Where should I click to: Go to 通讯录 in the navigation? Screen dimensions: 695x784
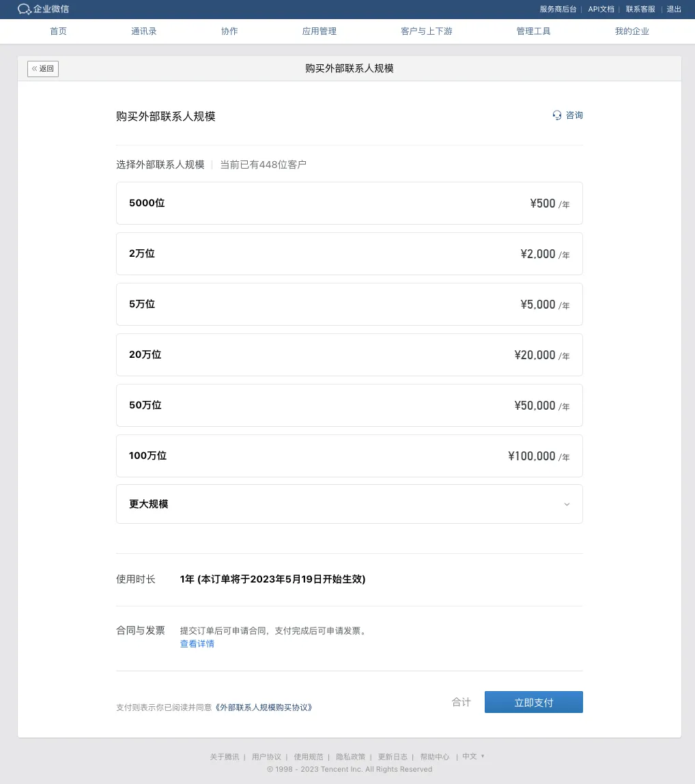pos(143,31)
